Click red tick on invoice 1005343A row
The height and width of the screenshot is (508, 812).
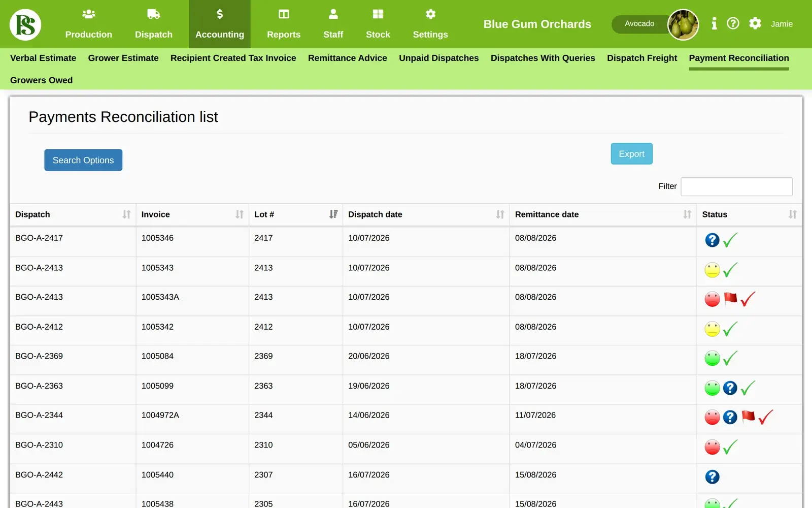click(748, 299)
